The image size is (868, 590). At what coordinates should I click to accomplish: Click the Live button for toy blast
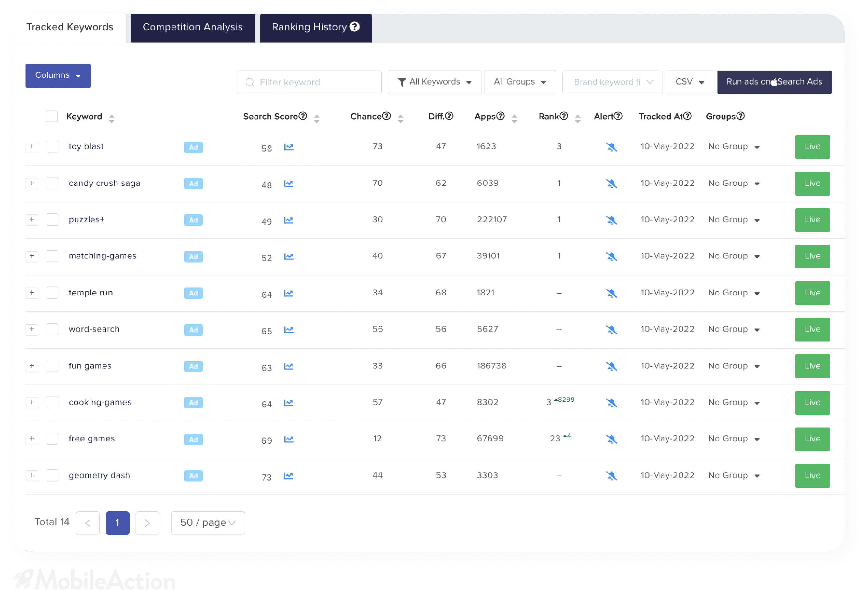(x=812, y=147)
